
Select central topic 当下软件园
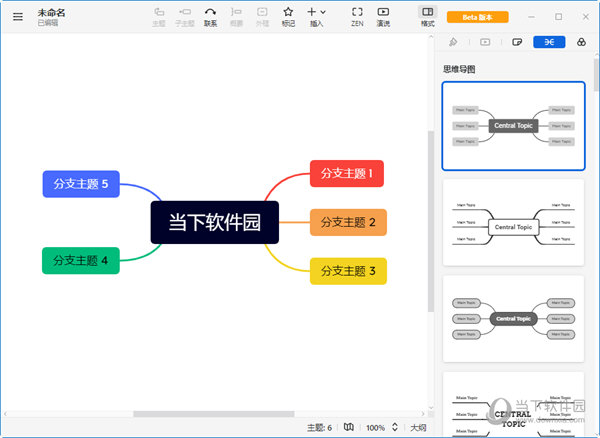pos(214,222)
